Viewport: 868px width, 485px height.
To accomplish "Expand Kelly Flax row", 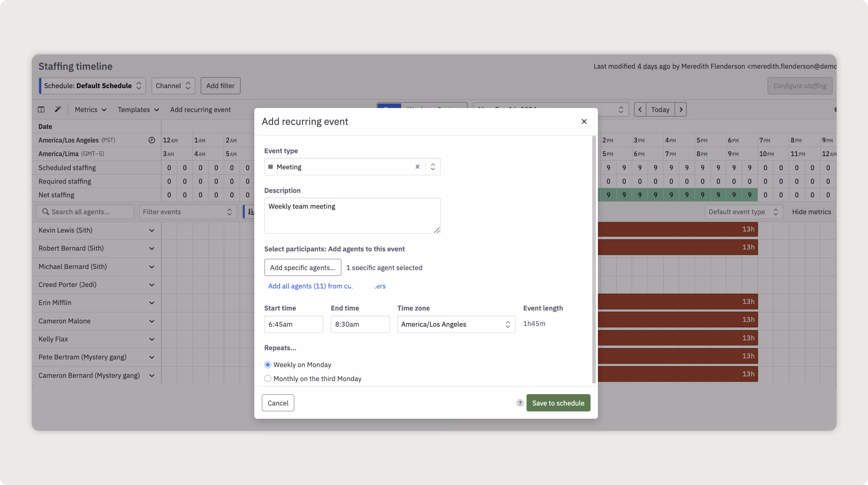I will [x=152, y=339].
